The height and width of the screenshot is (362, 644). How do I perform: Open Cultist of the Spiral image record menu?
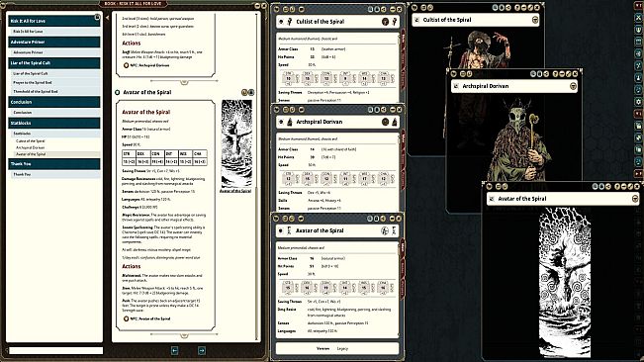(535, 20)
